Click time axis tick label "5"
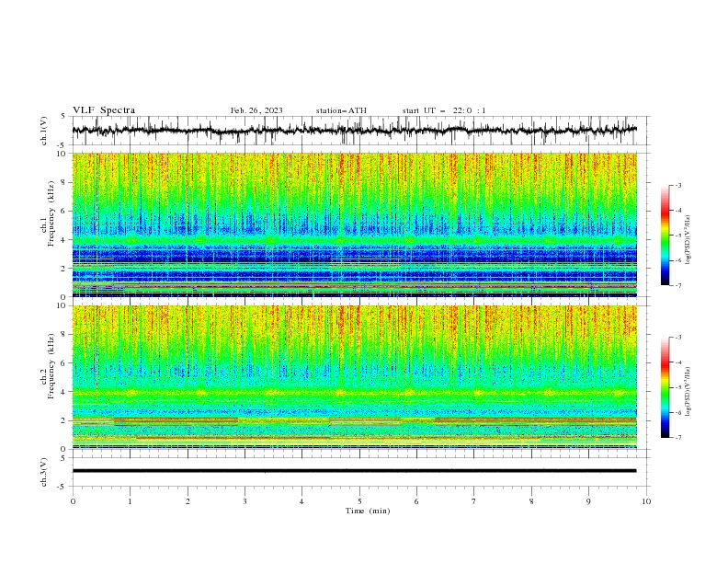Viewport: 728px width, 563px height. point(359,501)
